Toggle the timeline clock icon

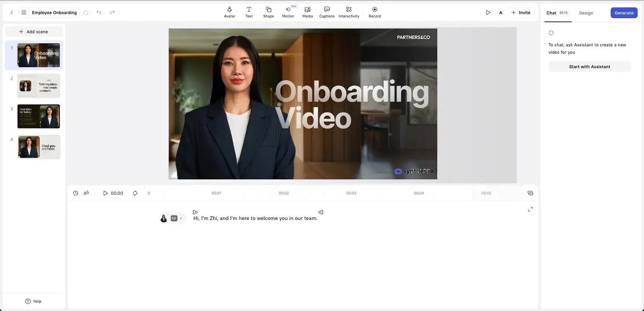click(75, 193)
